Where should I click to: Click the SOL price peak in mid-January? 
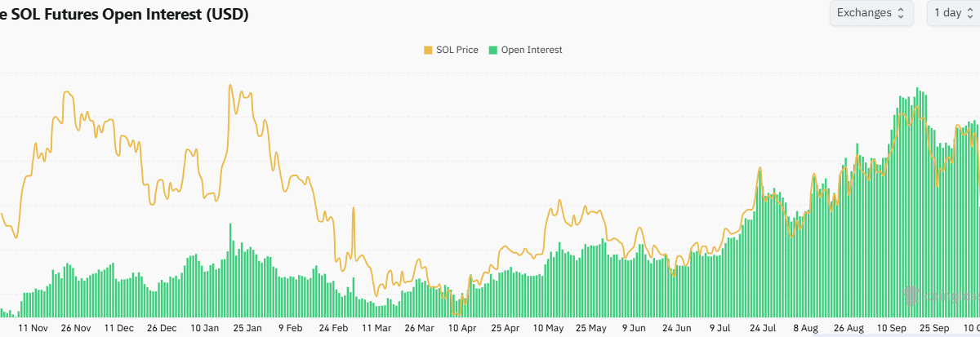(230, 85)
